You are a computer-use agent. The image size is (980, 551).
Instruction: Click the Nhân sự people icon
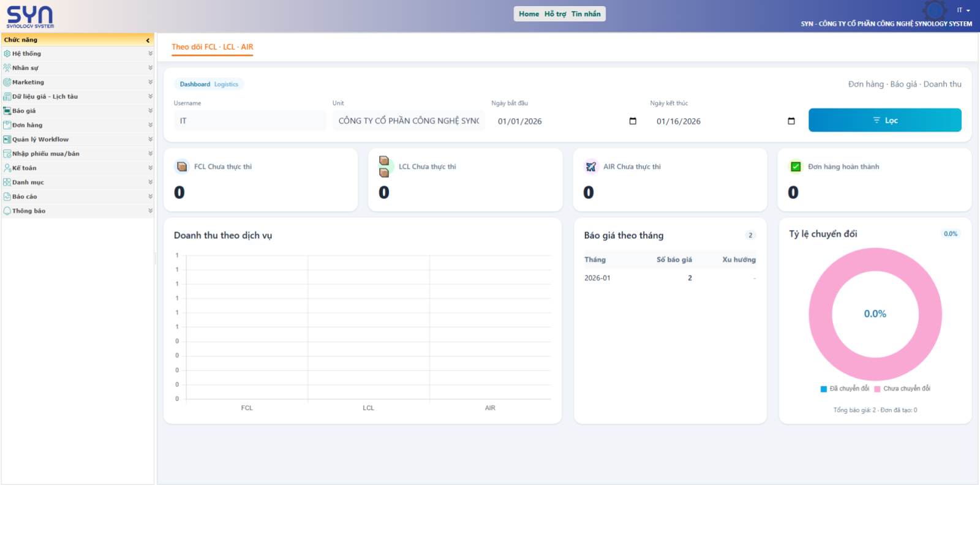tap(7, 68)
